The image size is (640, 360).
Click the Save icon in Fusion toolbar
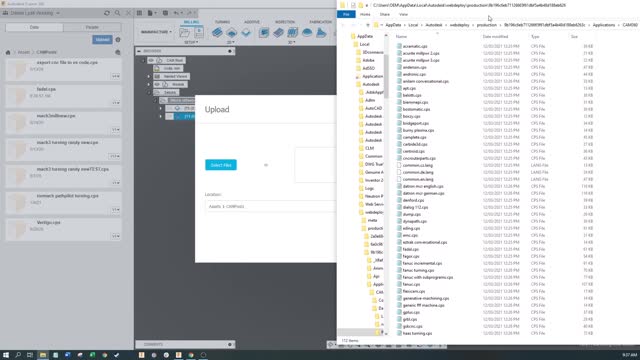(x=165, y=13)
